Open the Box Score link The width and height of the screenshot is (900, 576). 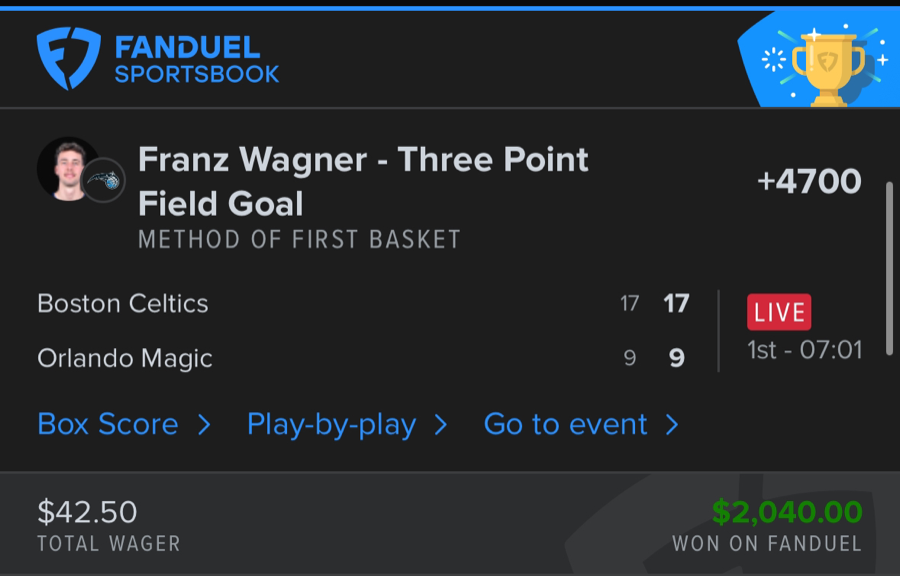point(107,424)
